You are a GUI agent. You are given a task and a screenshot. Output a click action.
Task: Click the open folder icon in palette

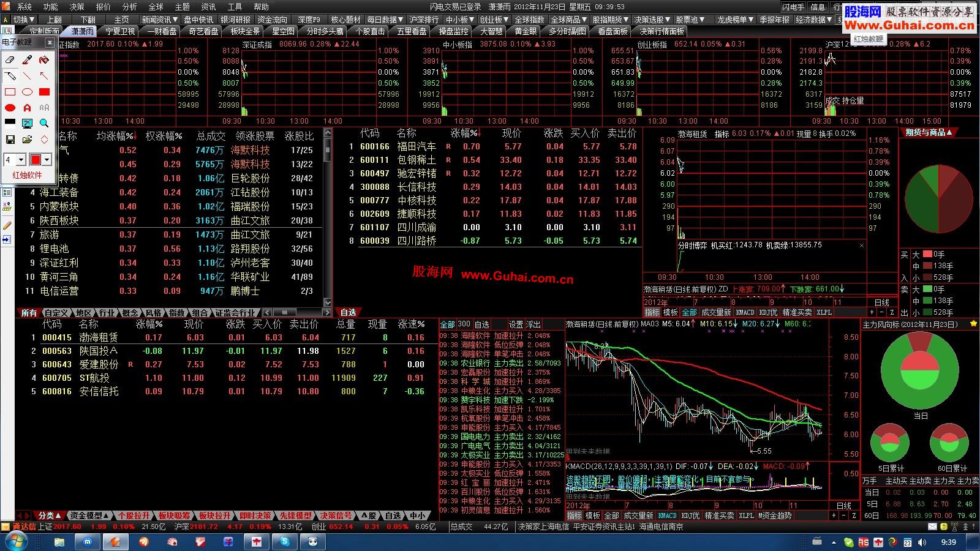pos(27,140)
